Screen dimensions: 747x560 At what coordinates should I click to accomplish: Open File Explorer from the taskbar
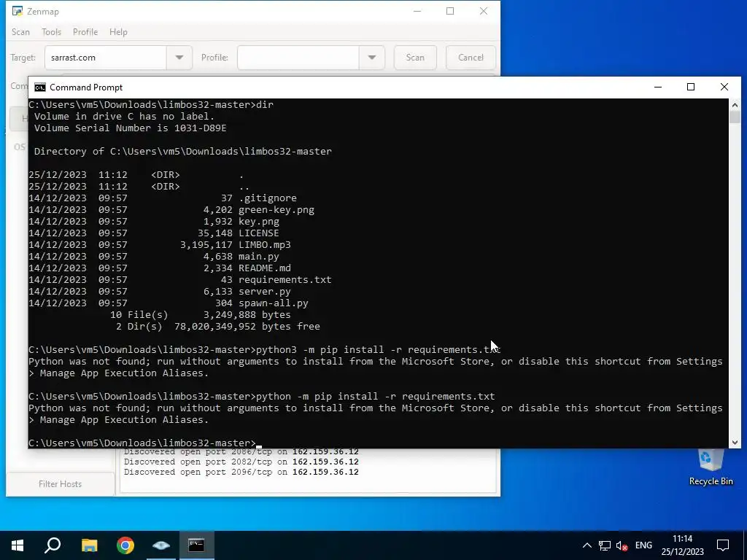[x=89, y=545]
